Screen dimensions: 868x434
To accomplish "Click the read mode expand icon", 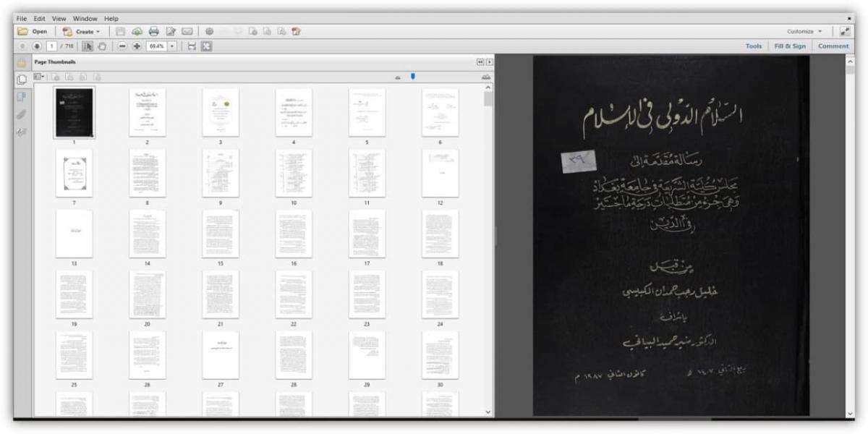I will tap(845, 32).
